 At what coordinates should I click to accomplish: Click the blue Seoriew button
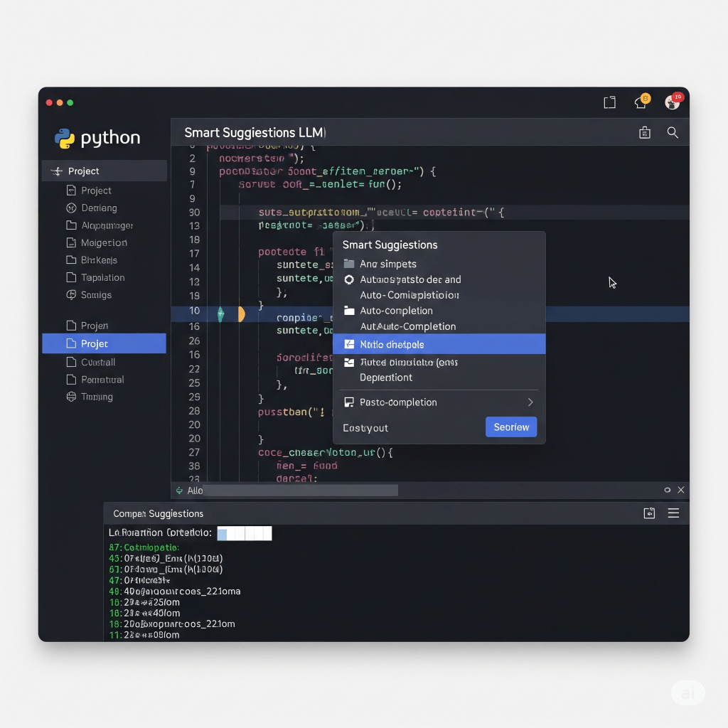point(511,427)
